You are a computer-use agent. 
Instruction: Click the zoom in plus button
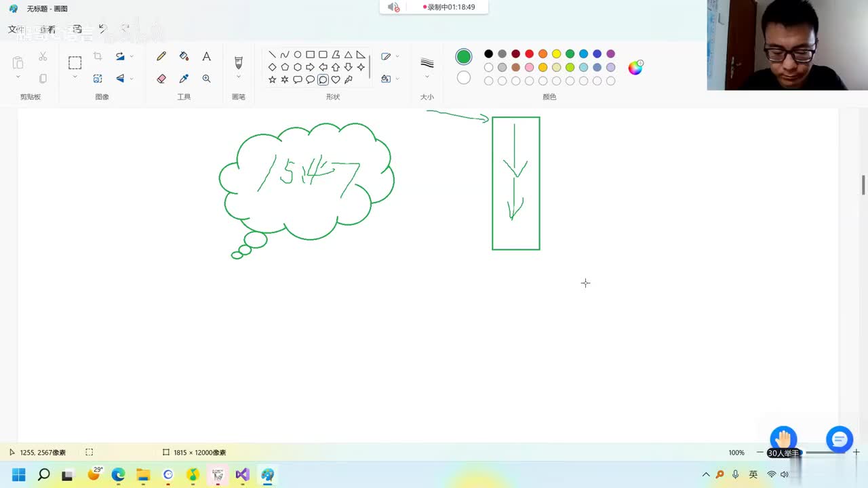(856, 452)
